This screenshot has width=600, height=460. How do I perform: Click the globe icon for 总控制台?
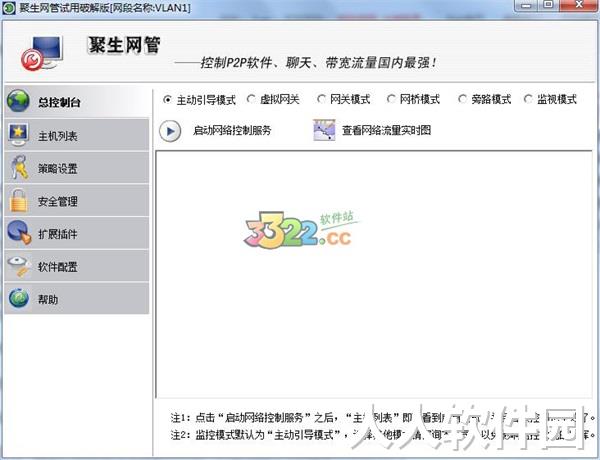point(18,101)
